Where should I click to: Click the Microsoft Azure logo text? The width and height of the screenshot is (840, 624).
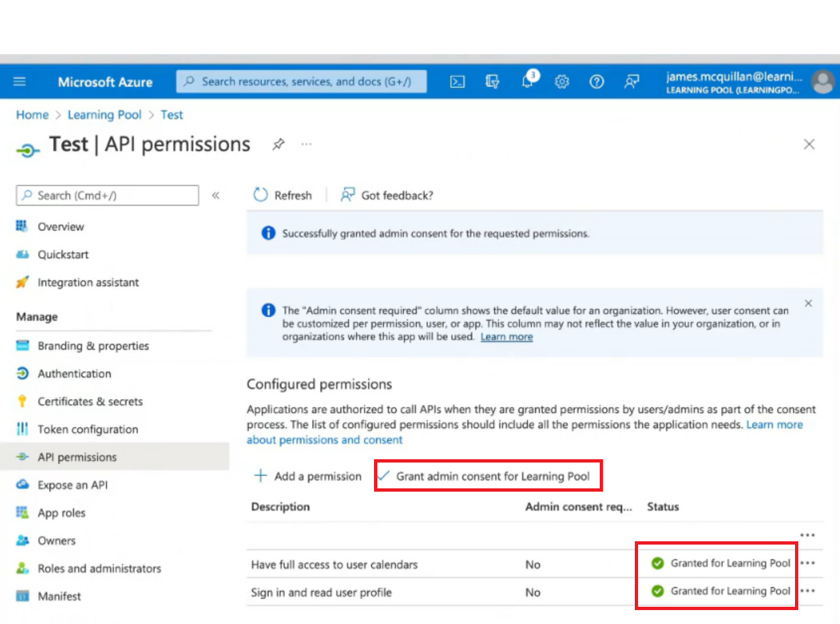point(105,82)
